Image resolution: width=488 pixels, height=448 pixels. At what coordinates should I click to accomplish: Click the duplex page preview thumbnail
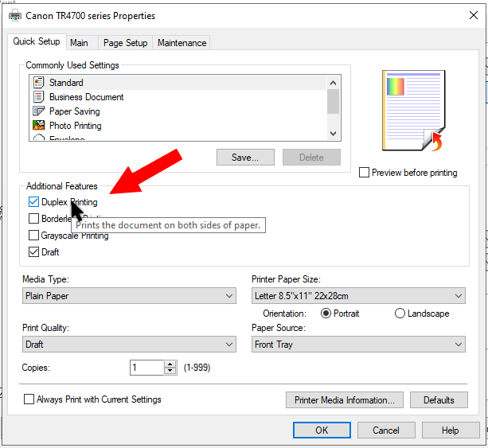coord(414,111)
